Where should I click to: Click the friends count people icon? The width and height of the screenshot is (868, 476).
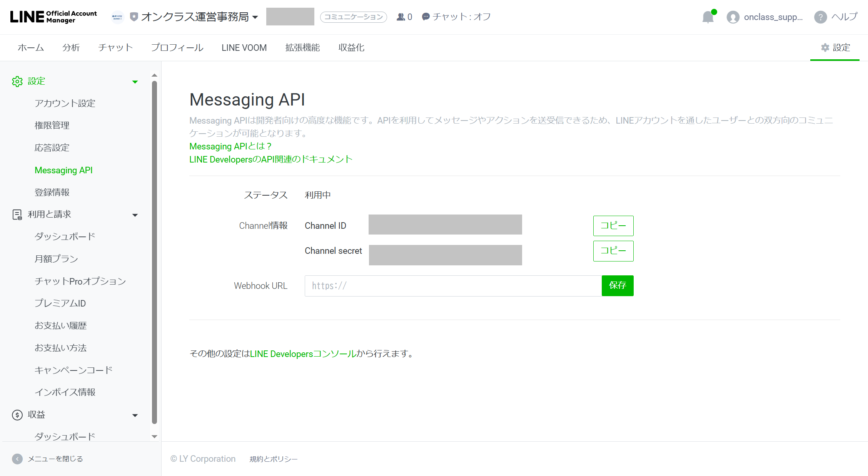pos(401,17)
